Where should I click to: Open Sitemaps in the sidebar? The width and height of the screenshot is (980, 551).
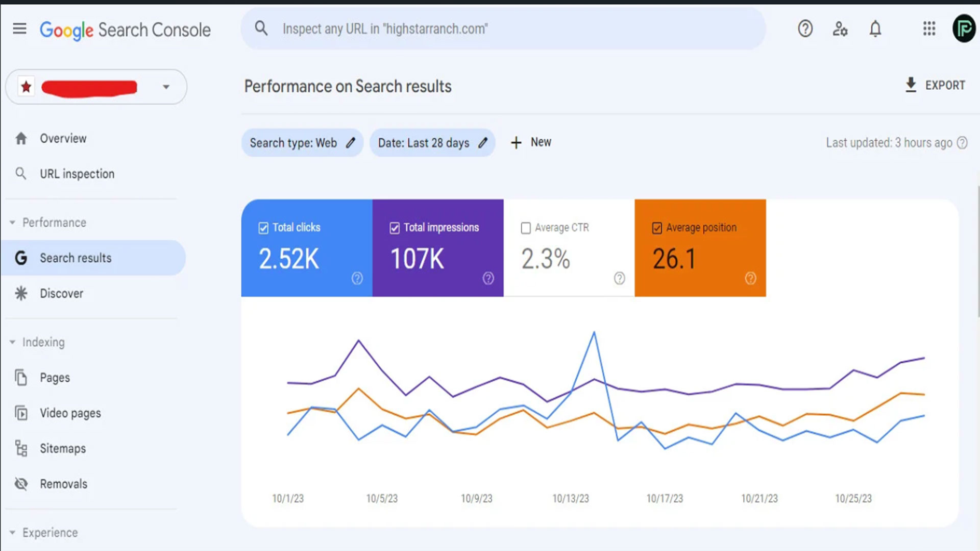(x=63, y=448)
